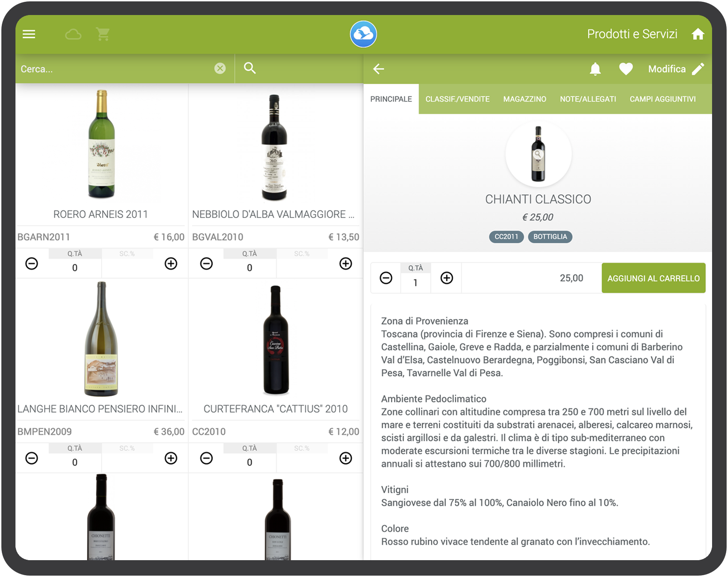Screen dimensions: 728x577
Task: Select NEBBIOLO D'ALBA VALMAGGIORE title
Action: click(273, 214)
